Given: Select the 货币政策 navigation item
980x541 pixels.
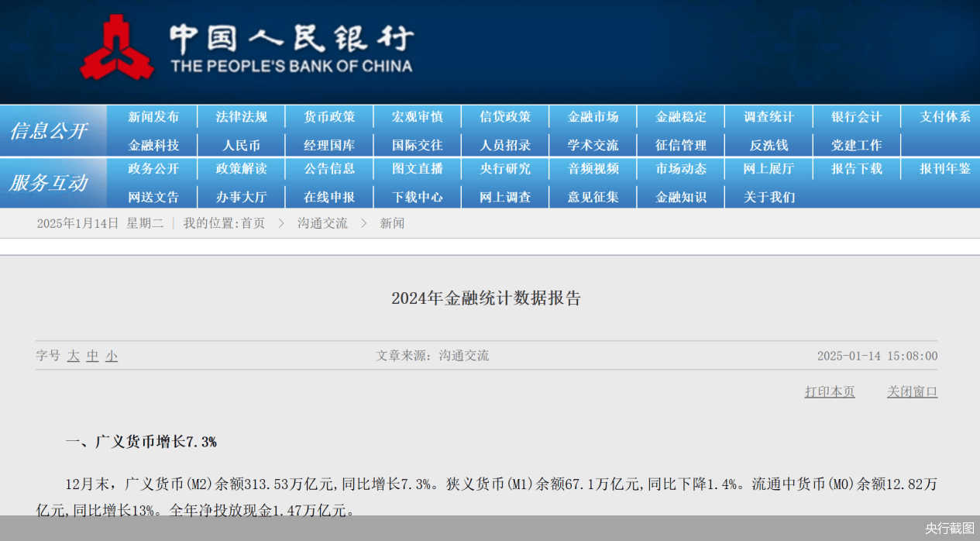Looking at the screenshot, I should (328, 116).
